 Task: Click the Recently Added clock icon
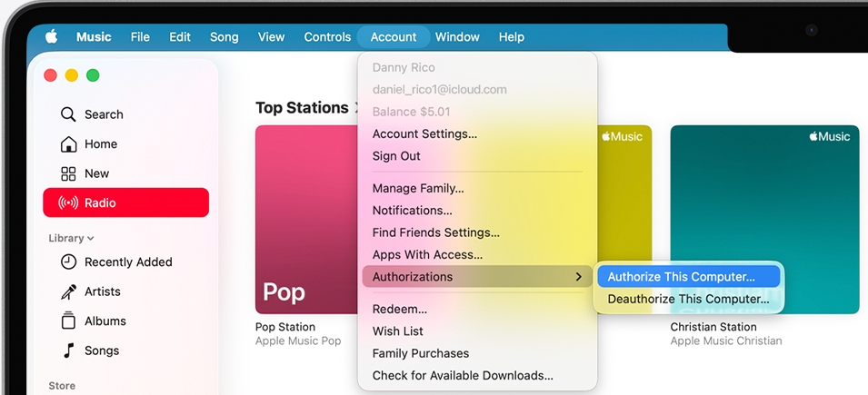pyautogui.click(x=68, y=262)
